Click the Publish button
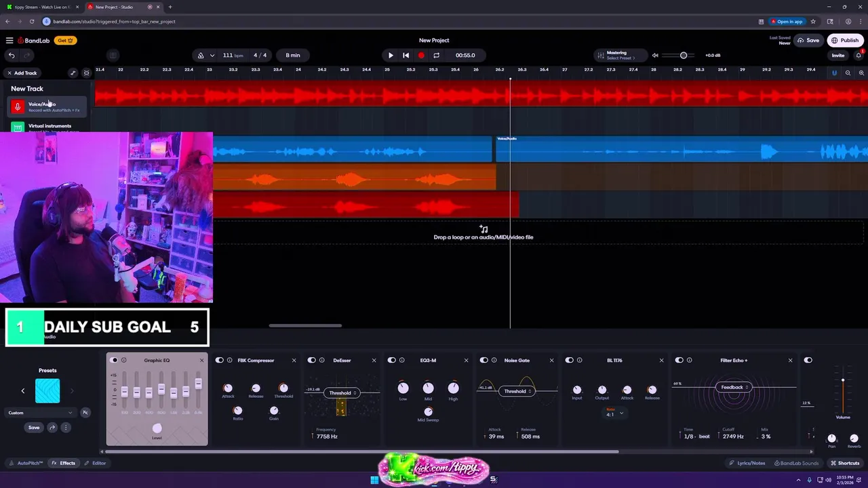The height and width of the screenshot is (488, 868). click(x=845, y=41)
